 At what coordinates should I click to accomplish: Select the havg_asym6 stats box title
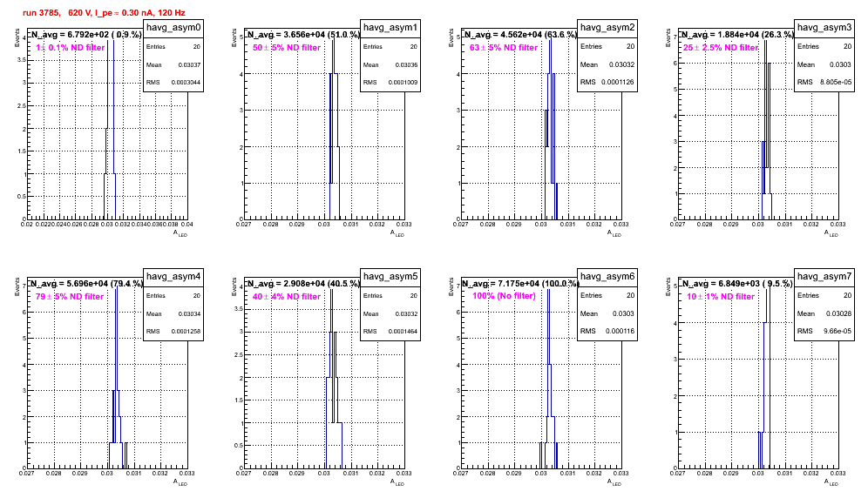coord(607,277)
